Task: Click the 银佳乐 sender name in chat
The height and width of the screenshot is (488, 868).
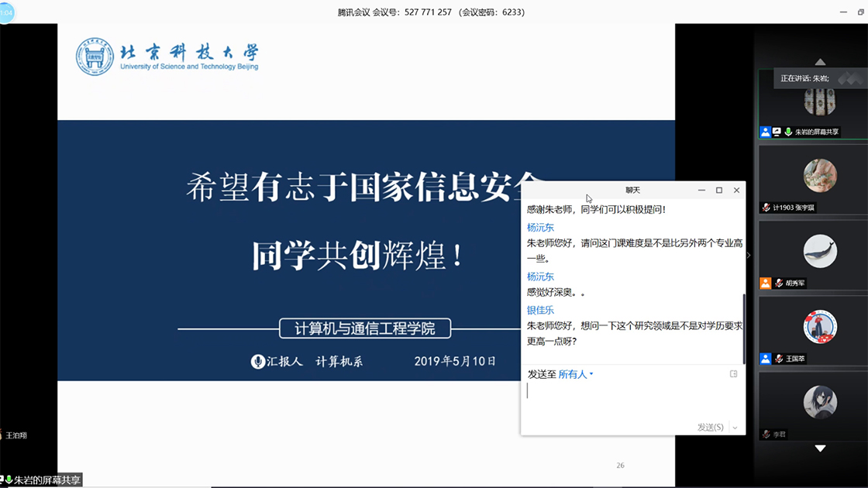Action: point(540,310)
